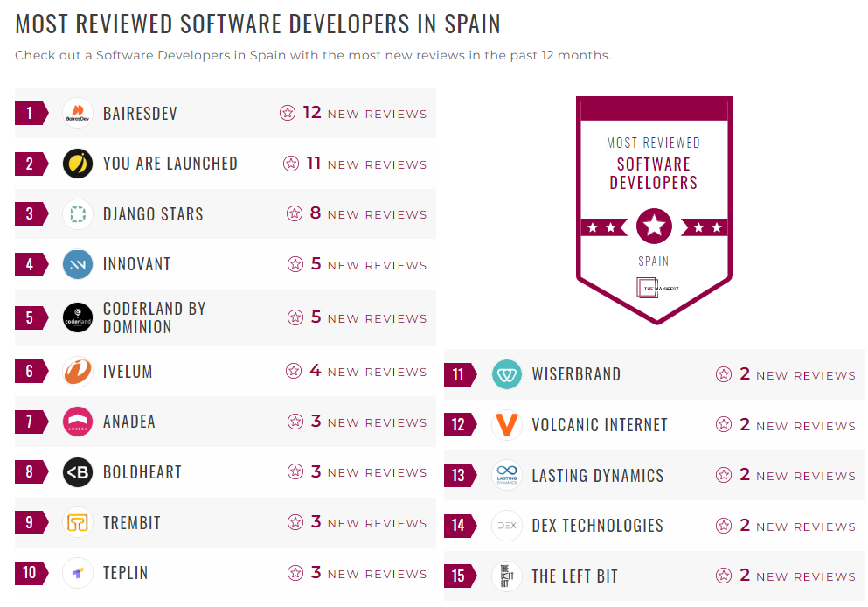Viewport: 868px width, 607px height.
Task: Click '4 NEW REVIEWS' text for Ivelum
Action: coord(368,371)
